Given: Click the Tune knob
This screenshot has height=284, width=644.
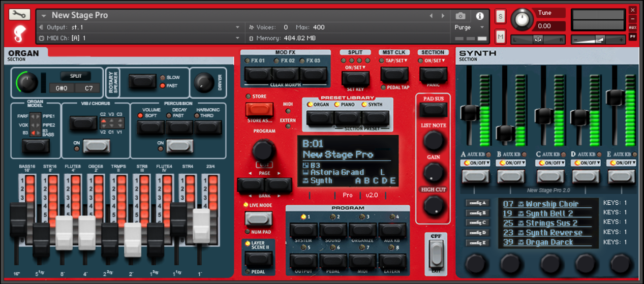Looking at the screenshot, I should tap(522, 20).
